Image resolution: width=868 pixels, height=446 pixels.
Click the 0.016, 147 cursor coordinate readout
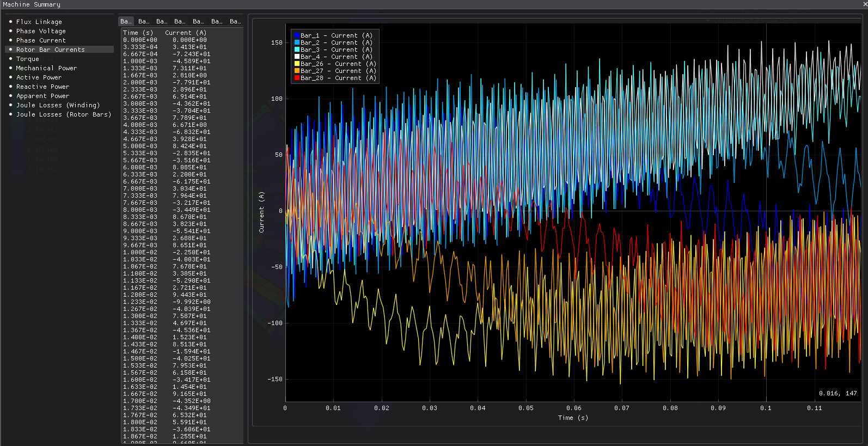point(838,393)
